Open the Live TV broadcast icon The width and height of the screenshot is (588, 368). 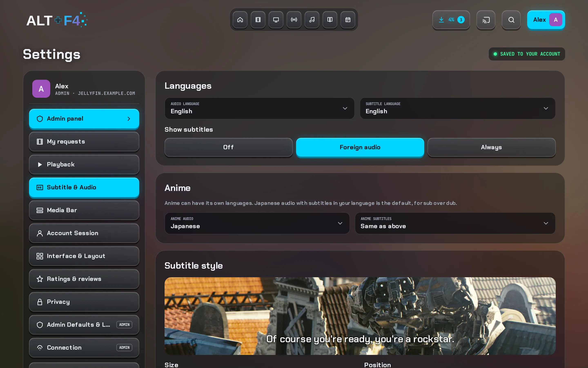(294, 20)
